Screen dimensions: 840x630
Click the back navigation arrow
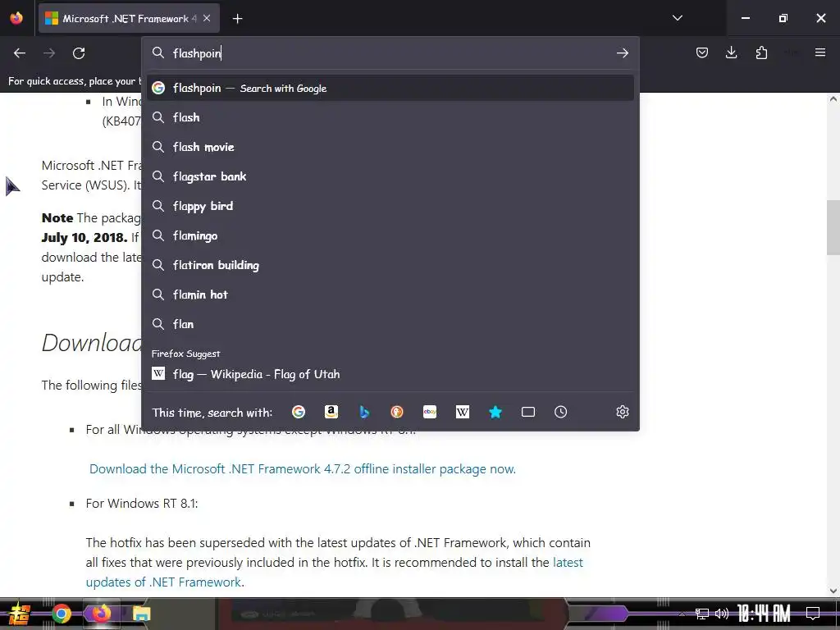pos(20,53)
